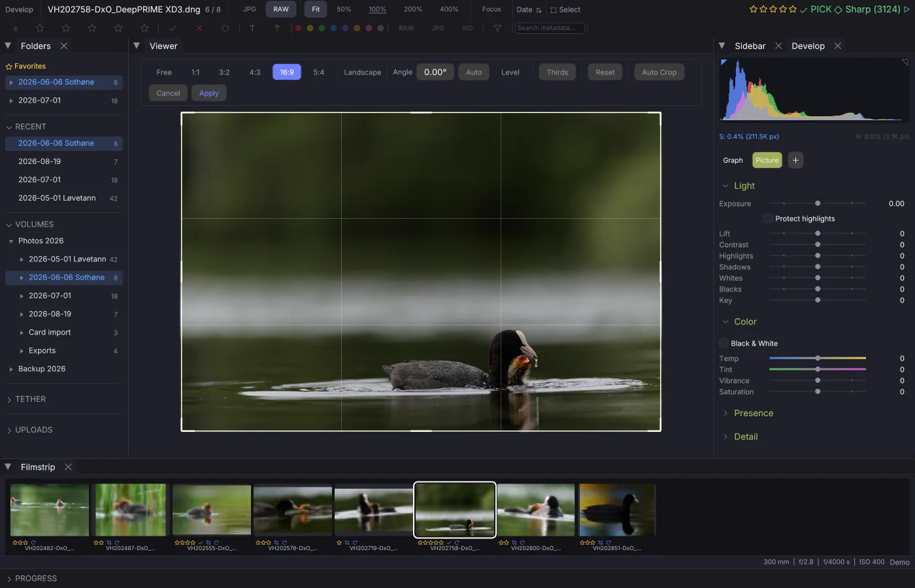Expand the Backup 2026 volume
915x588 pixels.
[11, 369]
